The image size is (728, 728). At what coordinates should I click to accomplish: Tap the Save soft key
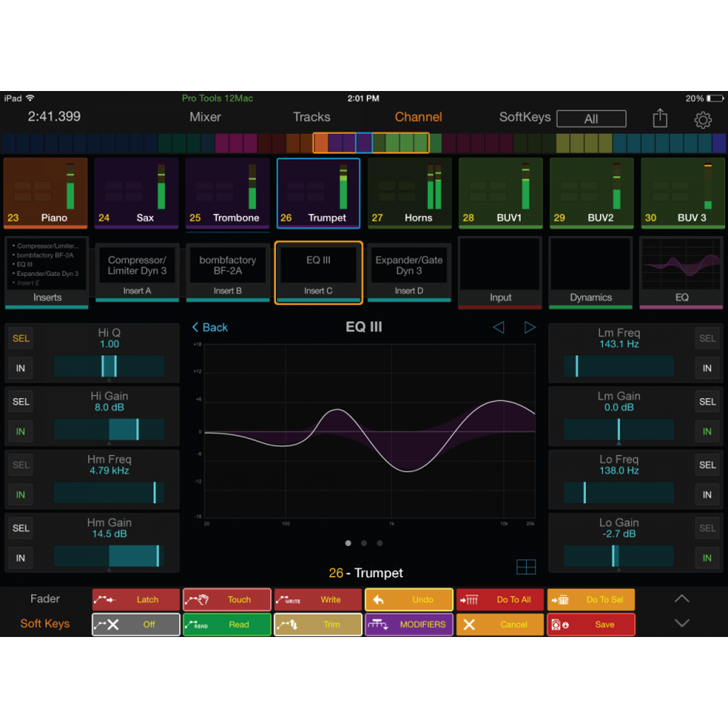click(x=591, y=625)
